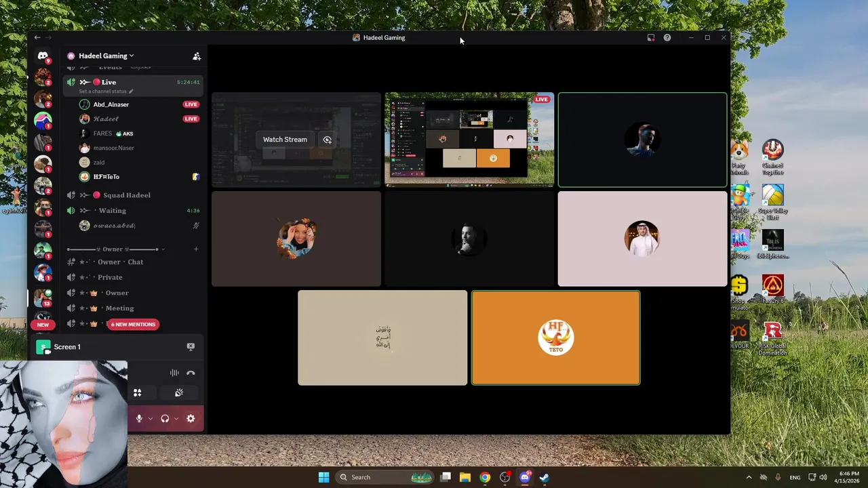Disconnect from voice with hang-up icon

pos(191,373)
